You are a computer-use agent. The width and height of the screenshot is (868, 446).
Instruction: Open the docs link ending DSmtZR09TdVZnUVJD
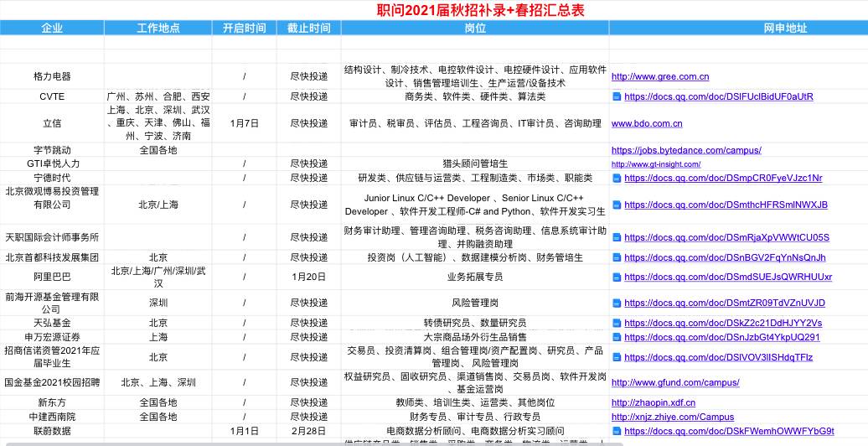point(725,303)
